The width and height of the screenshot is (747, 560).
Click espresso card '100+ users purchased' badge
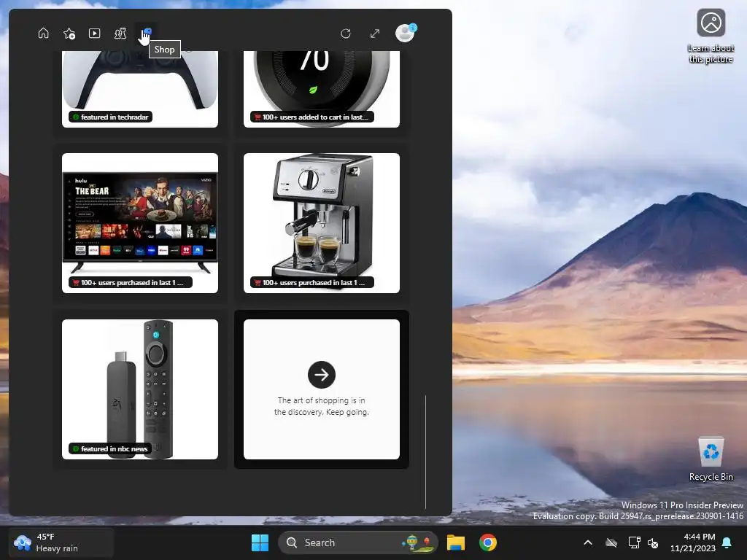[312, 282]
